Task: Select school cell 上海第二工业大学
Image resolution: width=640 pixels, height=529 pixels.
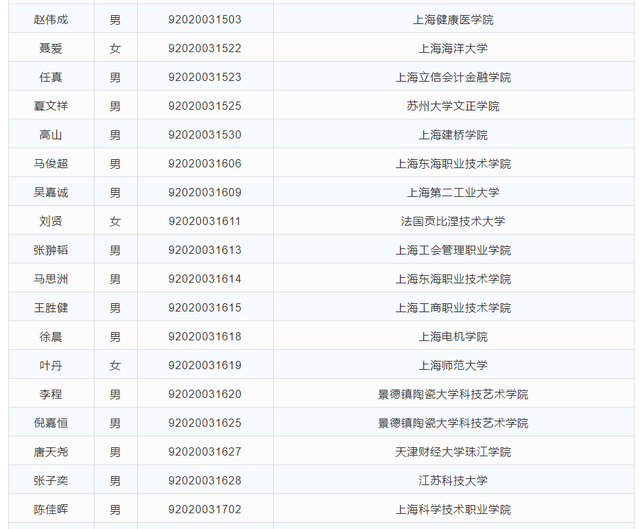Action: point(453,192)
